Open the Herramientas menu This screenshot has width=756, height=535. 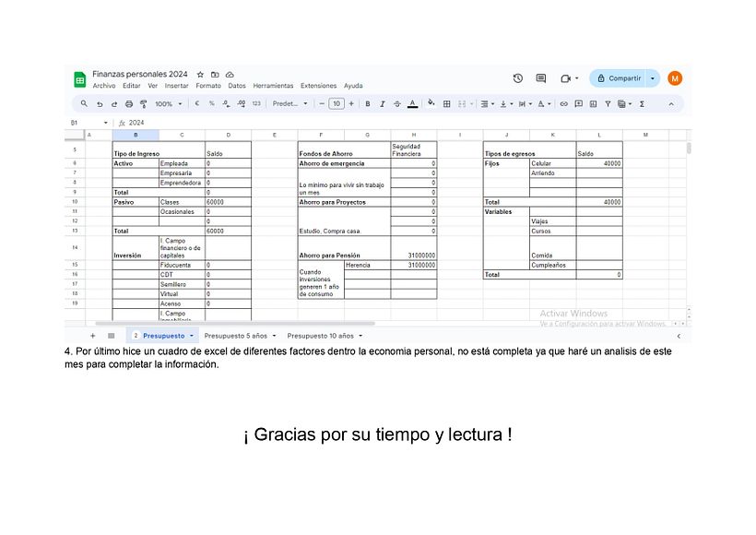tap(273, 85)
